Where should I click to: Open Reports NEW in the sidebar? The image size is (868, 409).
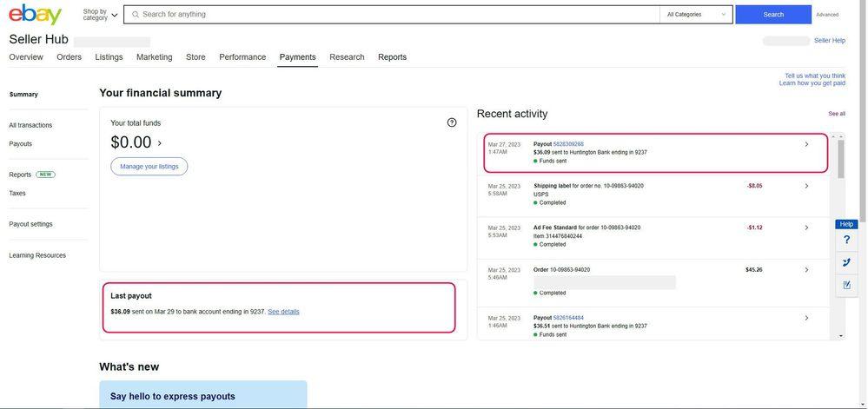[x=32, y=175]
